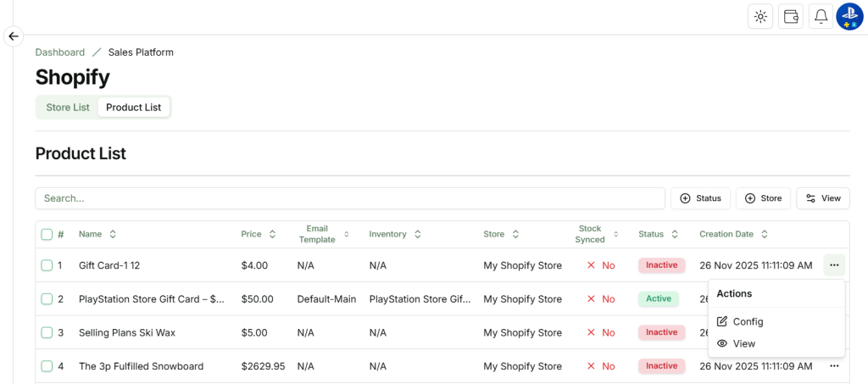
Task: Choose Config from the Actions menu
Action: (x=748, y=321)
